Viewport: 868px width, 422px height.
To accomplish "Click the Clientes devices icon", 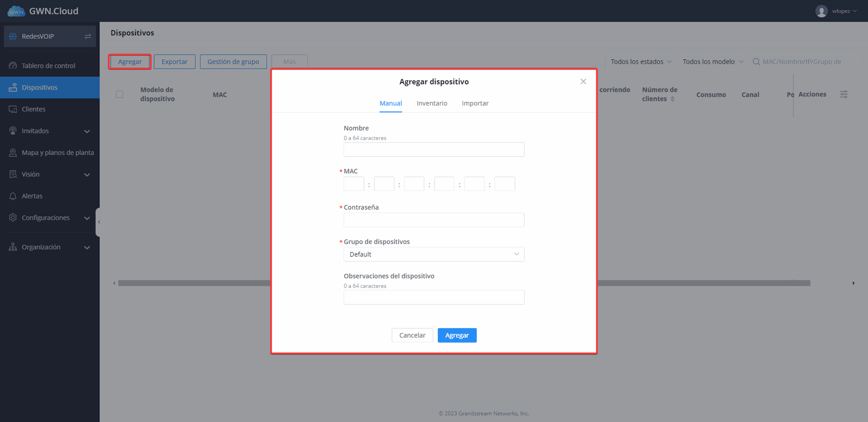I will coord(13,109).
